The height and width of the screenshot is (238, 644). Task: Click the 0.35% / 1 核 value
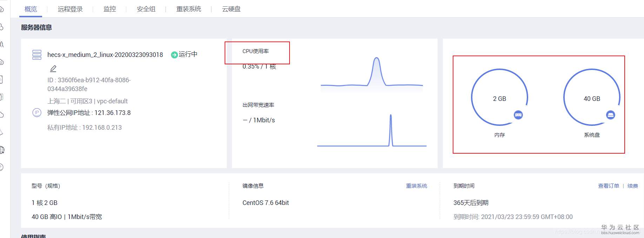(x=259, y=66)
